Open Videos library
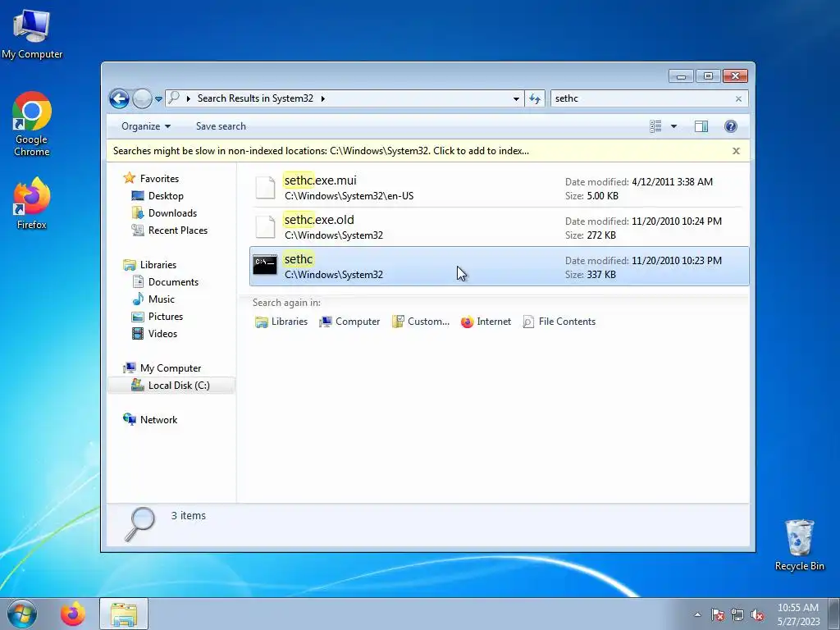The height and width of the screenshot is (630, 840). (162, 333)
